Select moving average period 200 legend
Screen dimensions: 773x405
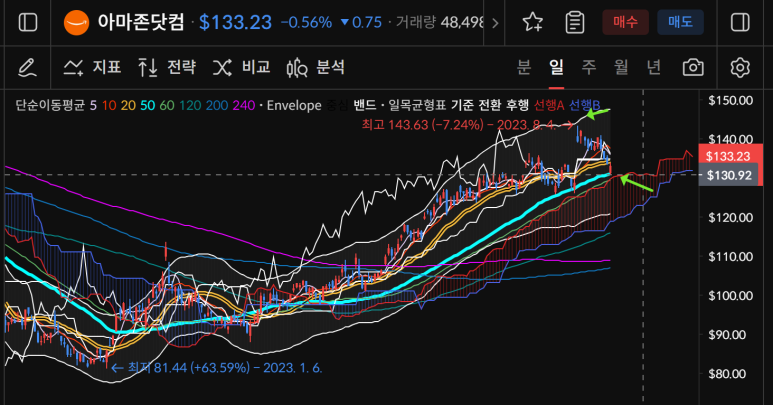pos(217,105)
